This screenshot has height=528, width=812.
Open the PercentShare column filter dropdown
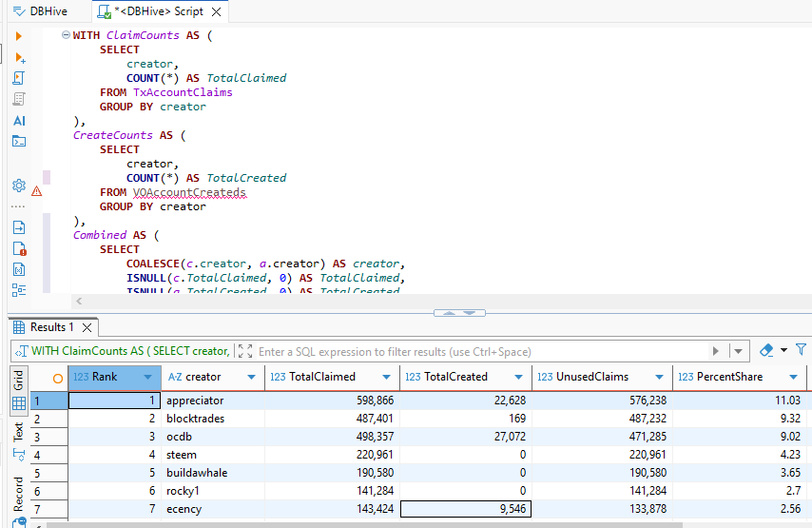793,378
